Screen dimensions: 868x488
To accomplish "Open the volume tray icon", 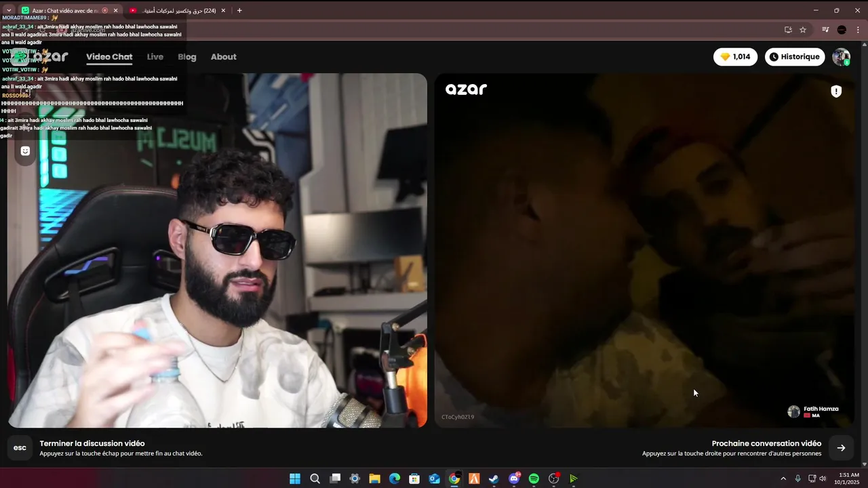I will click(x=823, y=479).
